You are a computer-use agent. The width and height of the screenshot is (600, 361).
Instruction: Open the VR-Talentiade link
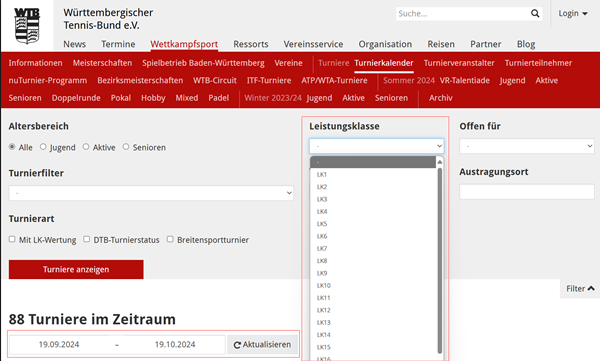[465, 80]
